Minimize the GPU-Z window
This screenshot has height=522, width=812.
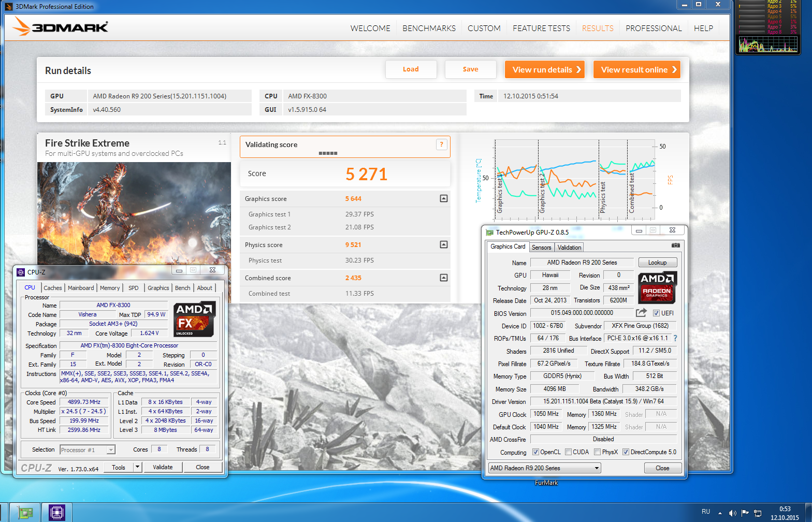click(x=639, y=230)
